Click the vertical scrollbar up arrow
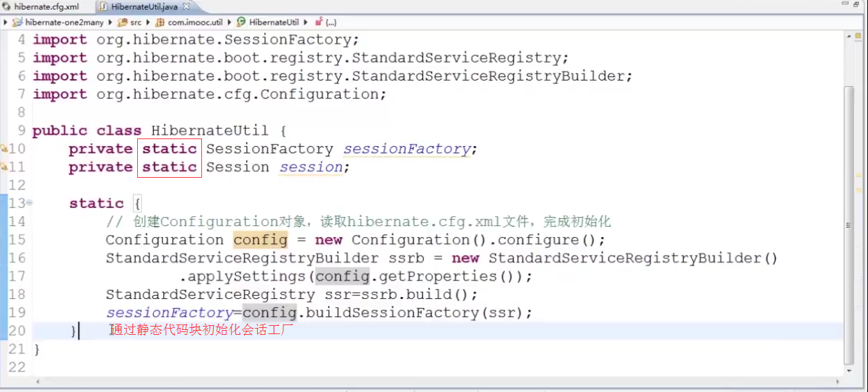Image resolution: width=868 pixels, height=392 pixels. (x=849, y=37)
